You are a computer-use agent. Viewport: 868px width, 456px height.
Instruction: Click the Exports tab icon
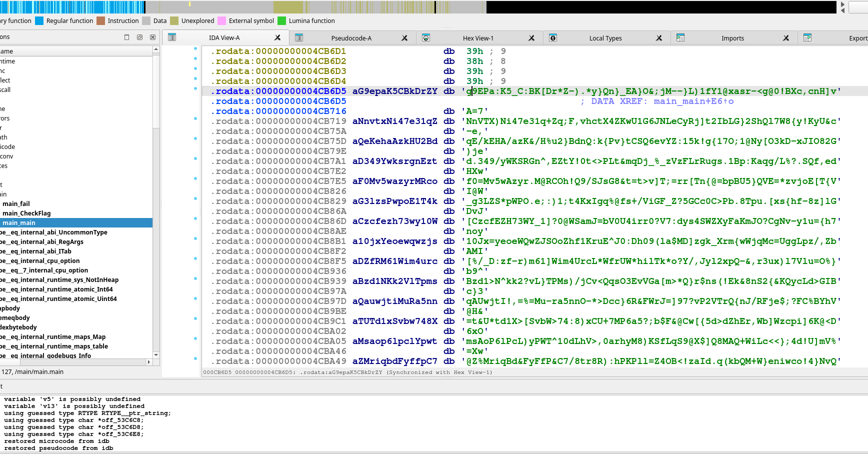807,38
